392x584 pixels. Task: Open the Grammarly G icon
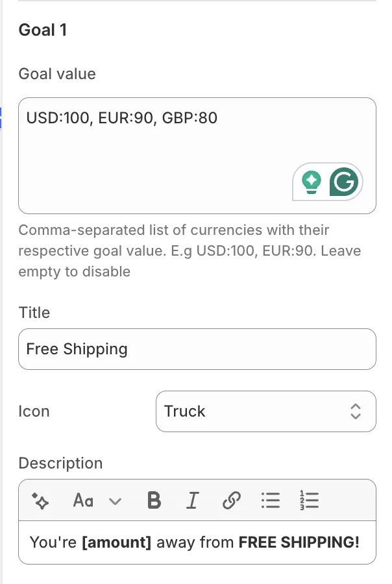(344, 181)
